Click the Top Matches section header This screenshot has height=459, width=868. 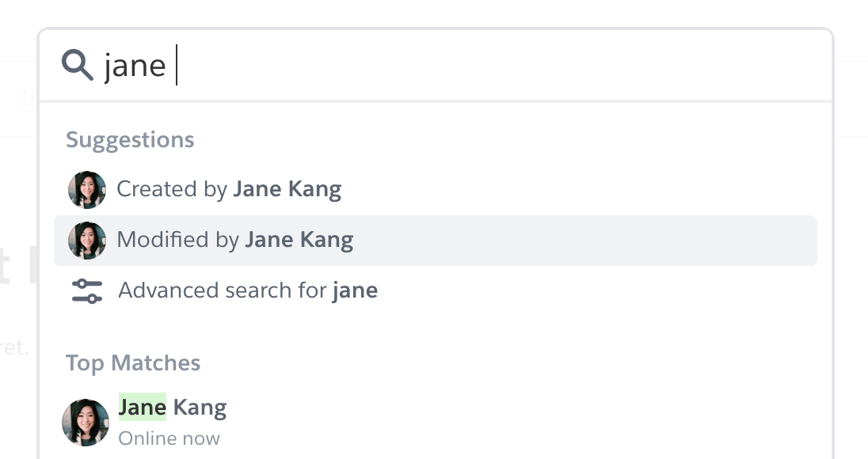132,362
